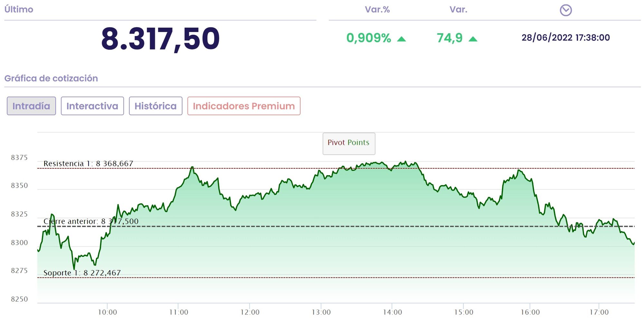644x318 pixels.
Task: Click green up arrow beside 0,909%
Action: tap(401, 39)
